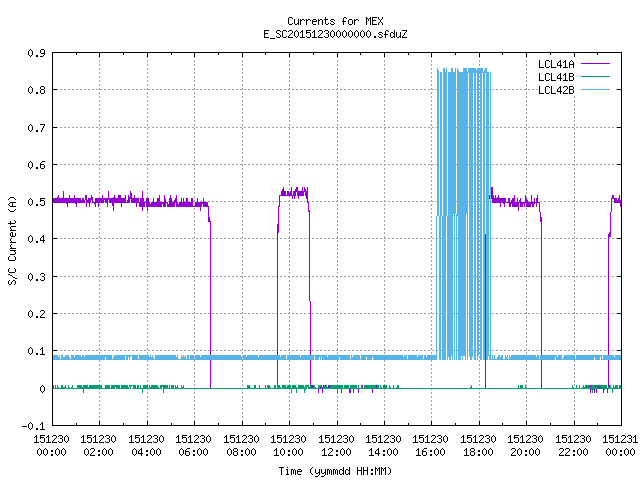Screen dimensions: 640x480
Task: Click the y-axis tick value 0.4
Action: (x=36, y=239)
